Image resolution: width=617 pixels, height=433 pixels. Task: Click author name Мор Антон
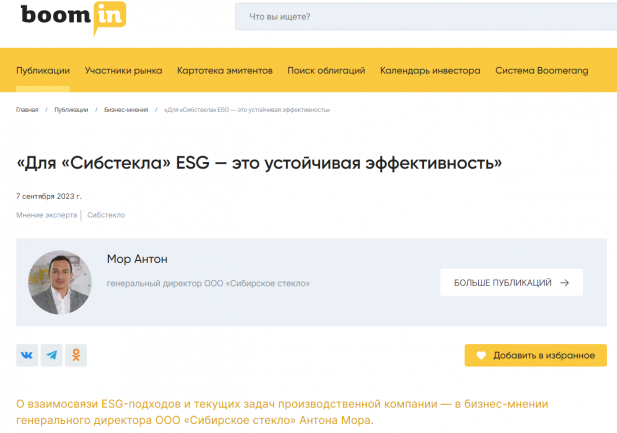[x=137, y=259]
